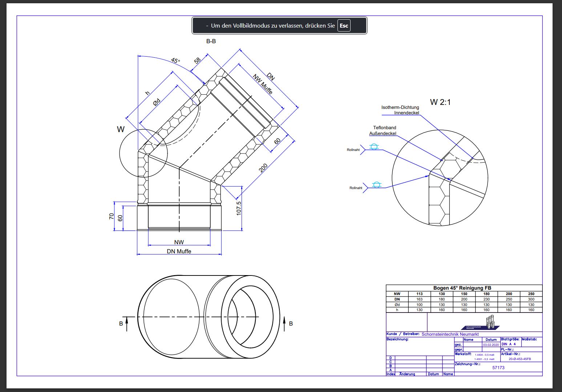562x392 pixels.
Task: Click the right B section arrow
Action: click(284, 324)
